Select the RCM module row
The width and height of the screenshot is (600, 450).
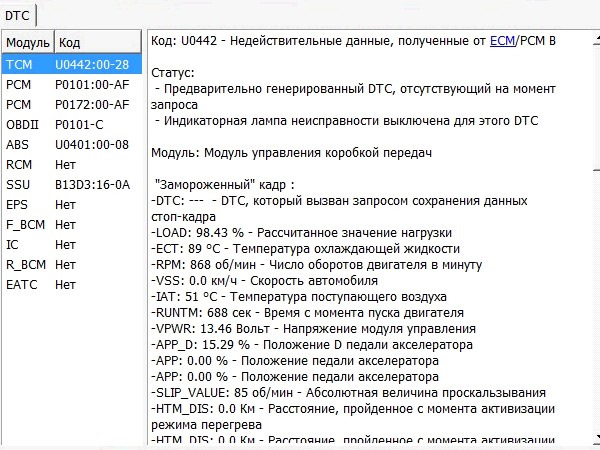[x=72, y=165]
